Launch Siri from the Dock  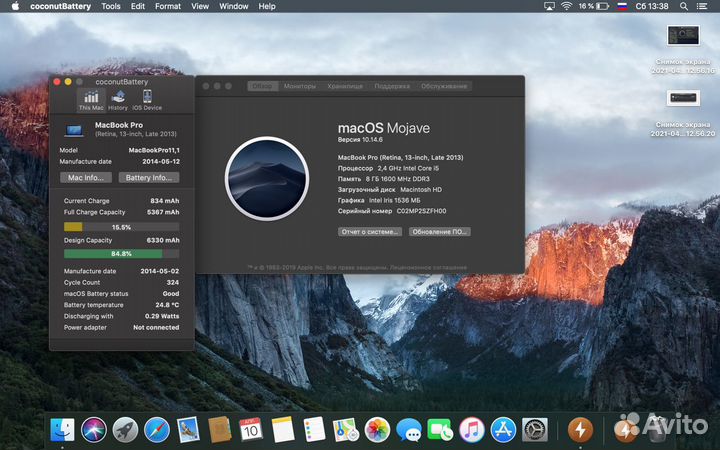pyautogui.click(x=94, y=430)
